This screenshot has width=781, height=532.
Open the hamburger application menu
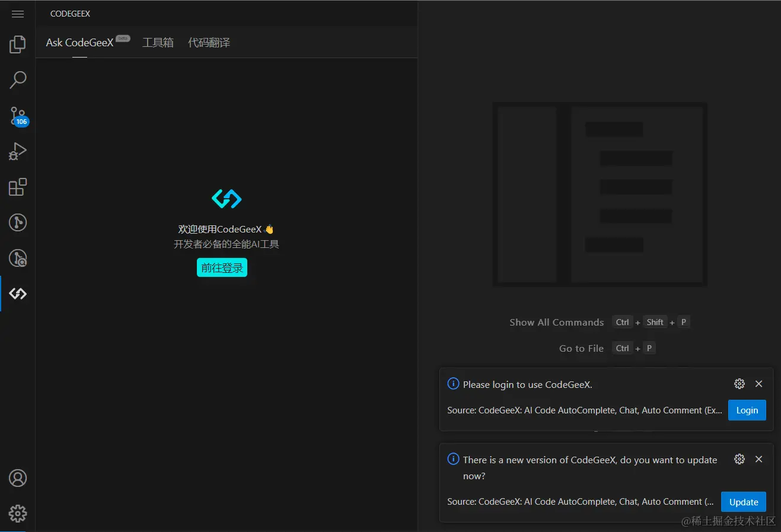[18, 14]
